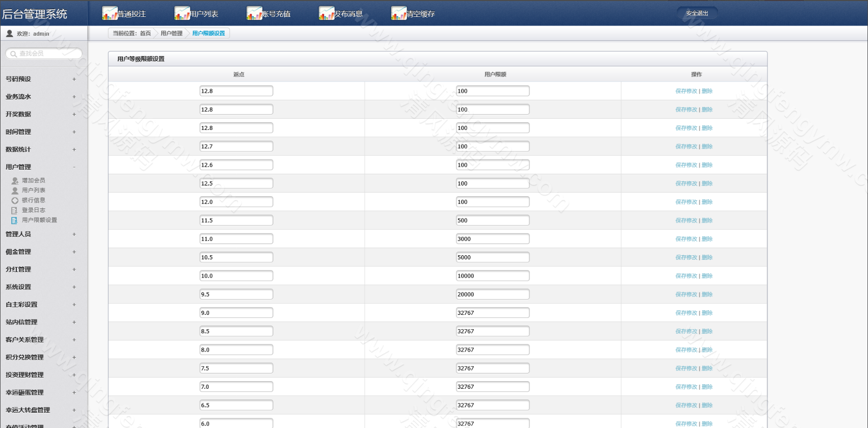Viewport: 868px width, 428px height.
Task: Click the 后台管理系统 title logo
Action: tap(35, 14)
